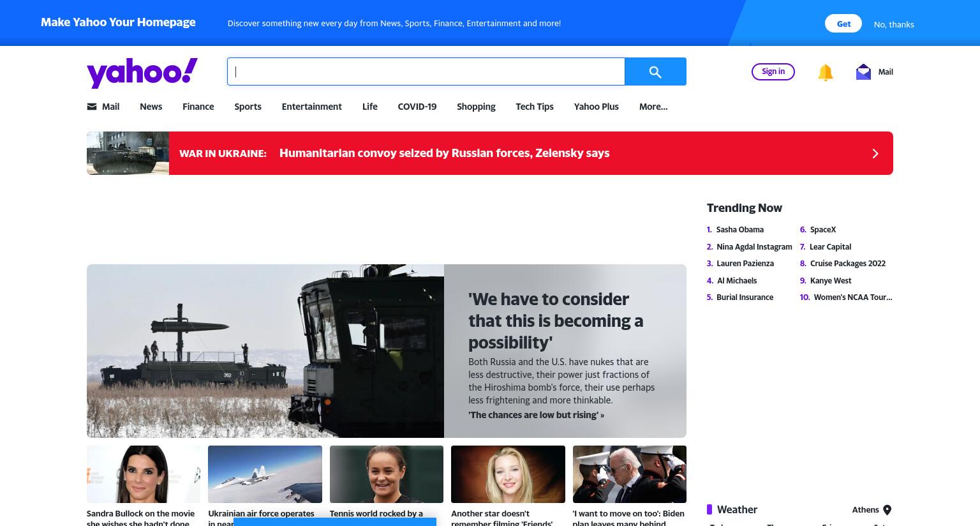Open the Tech Tips navigation tab
This screenshot has width=980, height=526.
534,107
